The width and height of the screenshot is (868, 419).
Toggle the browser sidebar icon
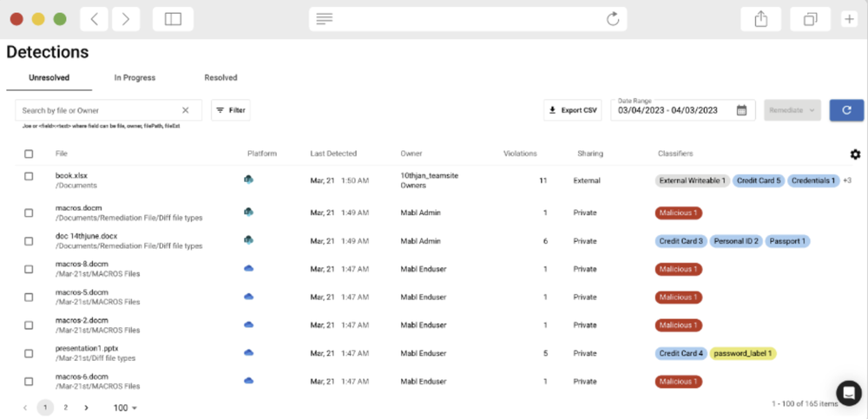(173, 19)
